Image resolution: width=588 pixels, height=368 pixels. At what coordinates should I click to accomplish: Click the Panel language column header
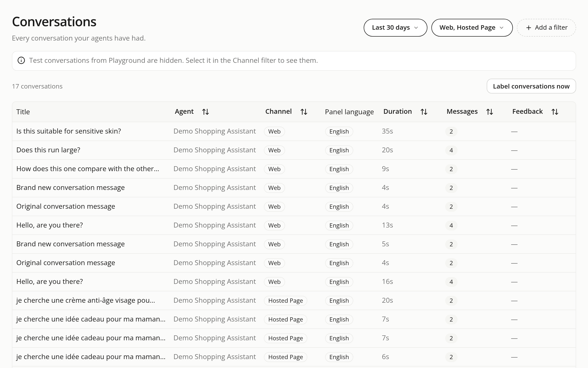click(x=349, y=112)
